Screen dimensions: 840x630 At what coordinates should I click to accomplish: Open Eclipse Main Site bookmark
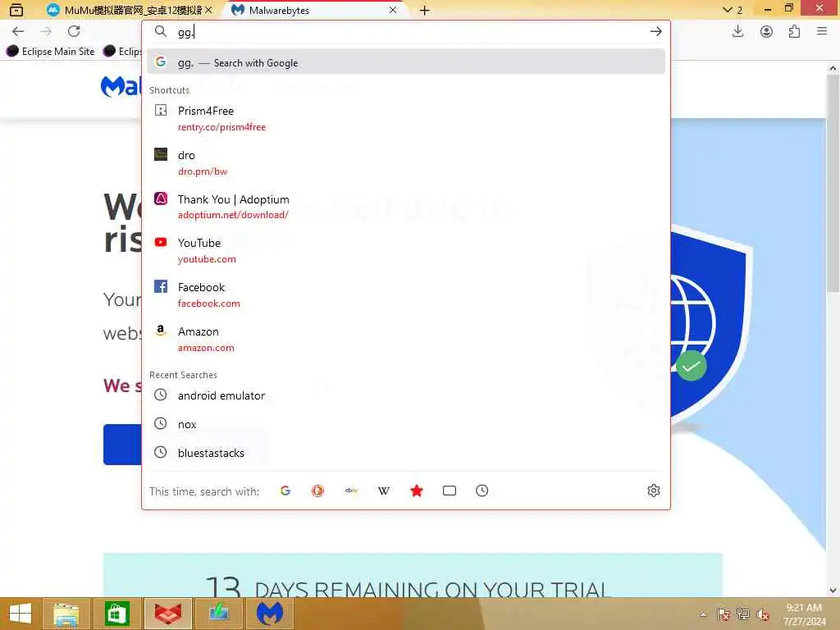[52, 52]
